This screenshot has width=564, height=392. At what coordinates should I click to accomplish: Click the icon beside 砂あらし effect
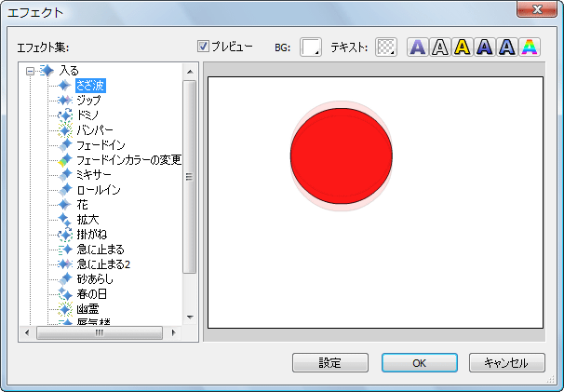pyautogui.click(x=65, y=279)
